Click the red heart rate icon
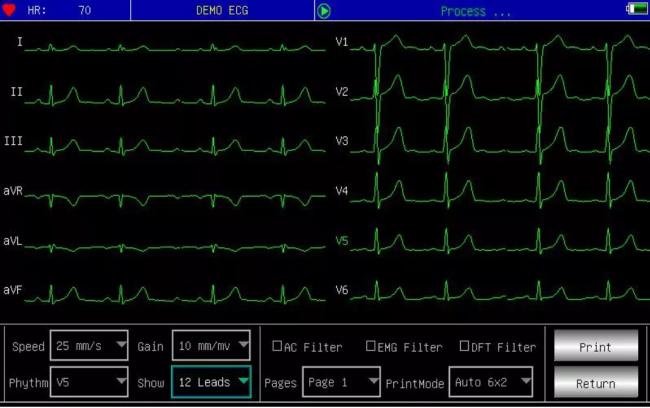Image resolution: width=650 pixels, height=408 pixels. [x=10, y=10]
